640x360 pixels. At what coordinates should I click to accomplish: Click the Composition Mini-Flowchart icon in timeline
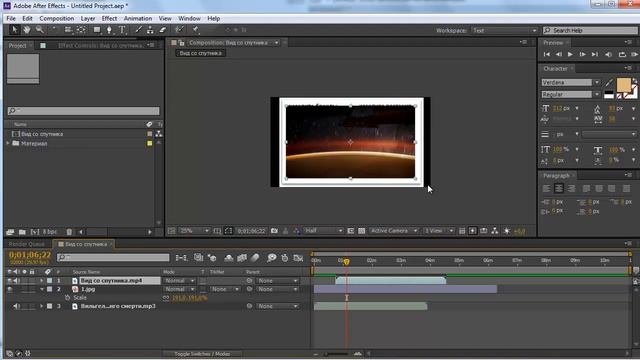(181, 258)
